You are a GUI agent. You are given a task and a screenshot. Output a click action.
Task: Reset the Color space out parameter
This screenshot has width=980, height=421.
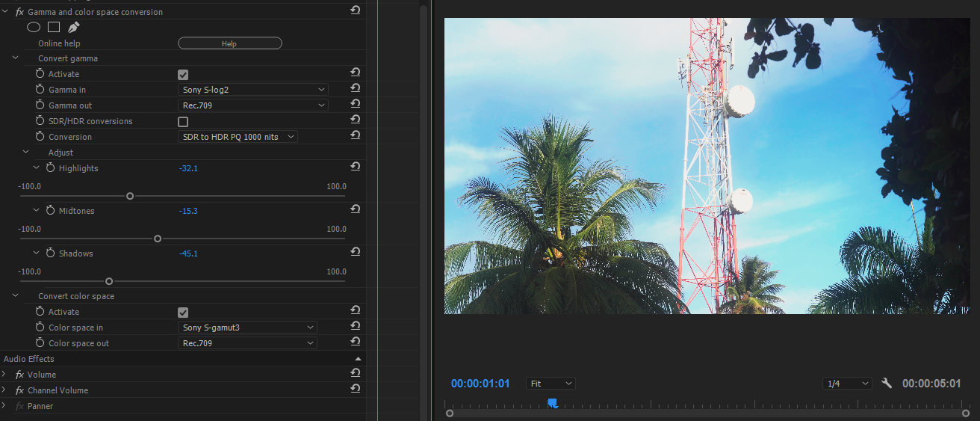tap(356, 342)
